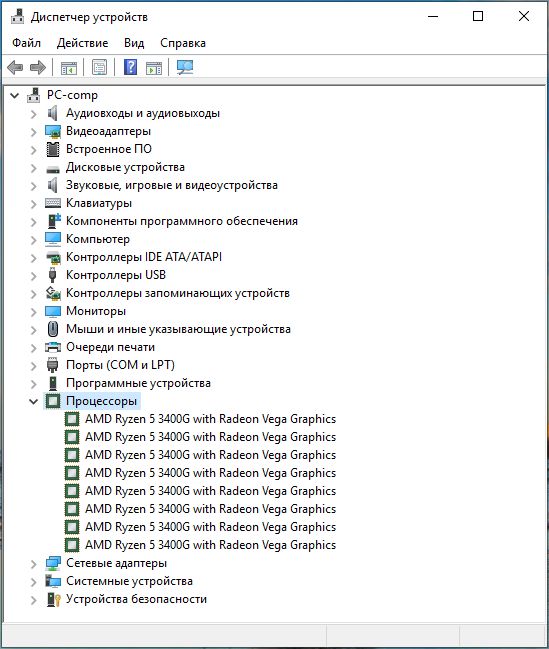Click the blue Help question-mark icon

click(x=130, y=67)
